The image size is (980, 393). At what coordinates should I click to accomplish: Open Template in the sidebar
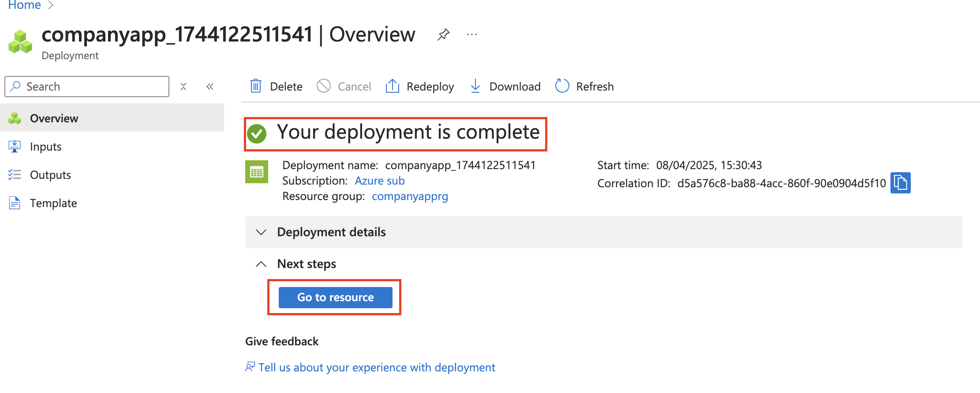(112, 203)
